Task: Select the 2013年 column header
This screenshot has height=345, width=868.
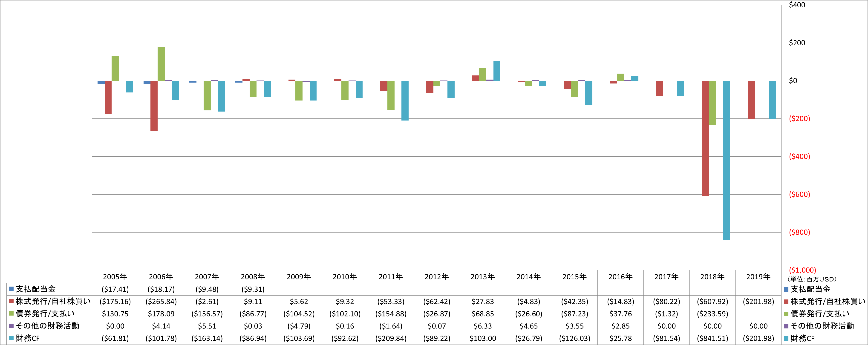Action: point(482,277)
